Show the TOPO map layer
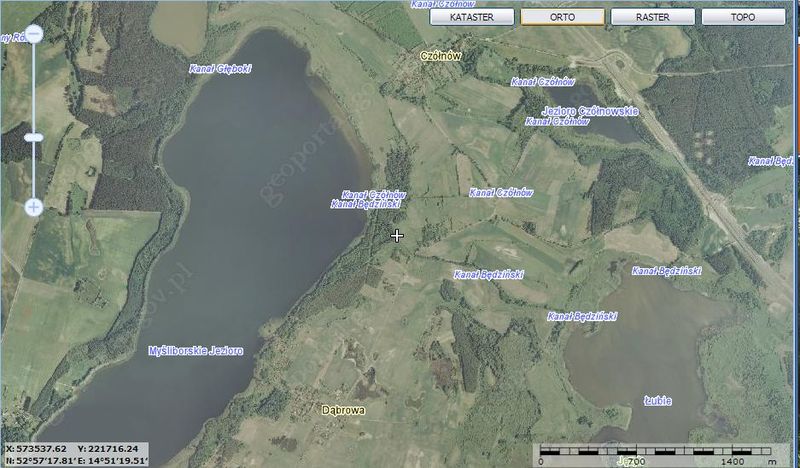This screenshot has height=468, width=800. pyautogui.click(x=742, y=17)
